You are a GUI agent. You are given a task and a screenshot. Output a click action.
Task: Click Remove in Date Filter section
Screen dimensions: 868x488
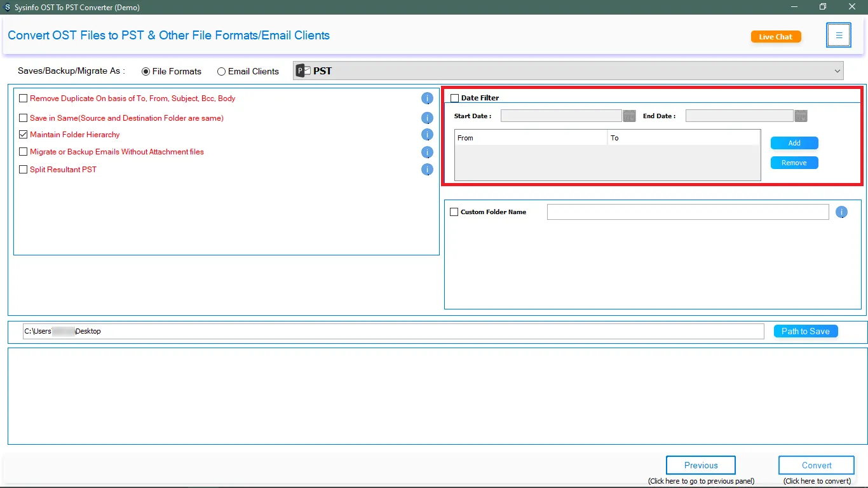(794, 163)
